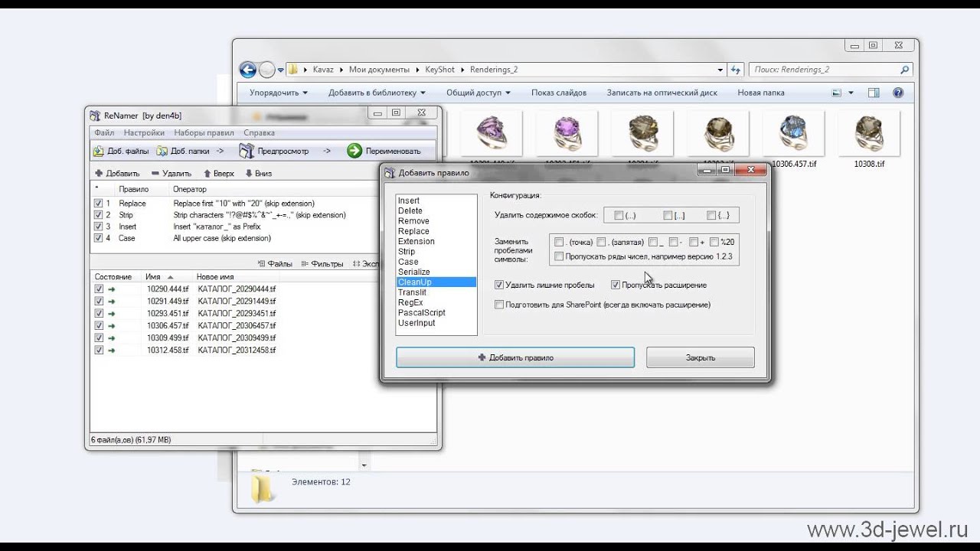Open recent pages dropdown next to forward button
Screen dimensions: 980x551
[281, 70]
